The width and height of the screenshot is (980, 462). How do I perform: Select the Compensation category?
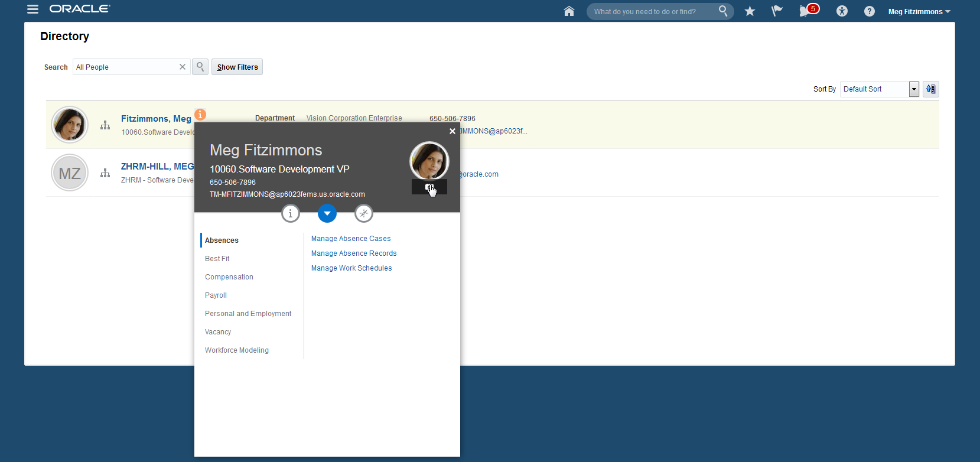[229, 277]
